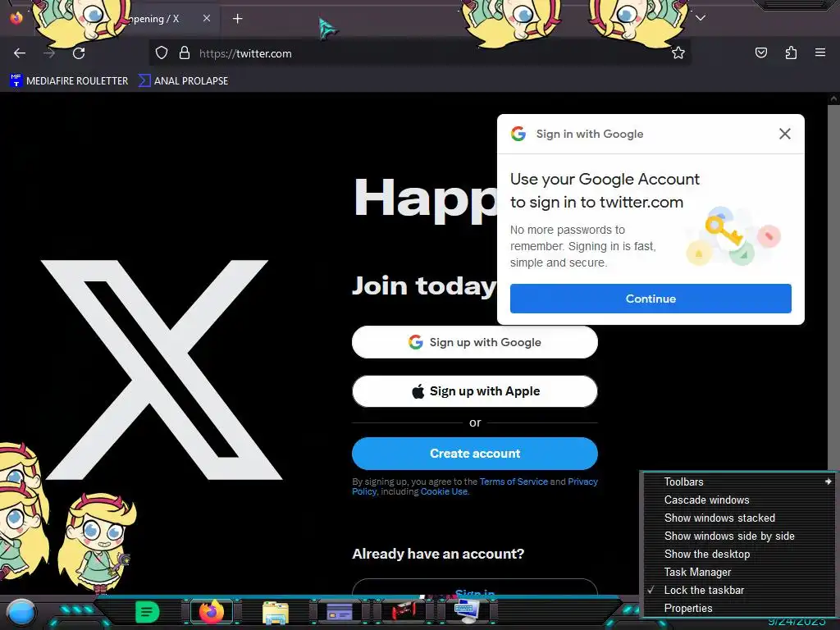This screenshot has height=630, width=840.
Task: Click Continue in the Google sign-in popup
Action: tap(651, 299)
